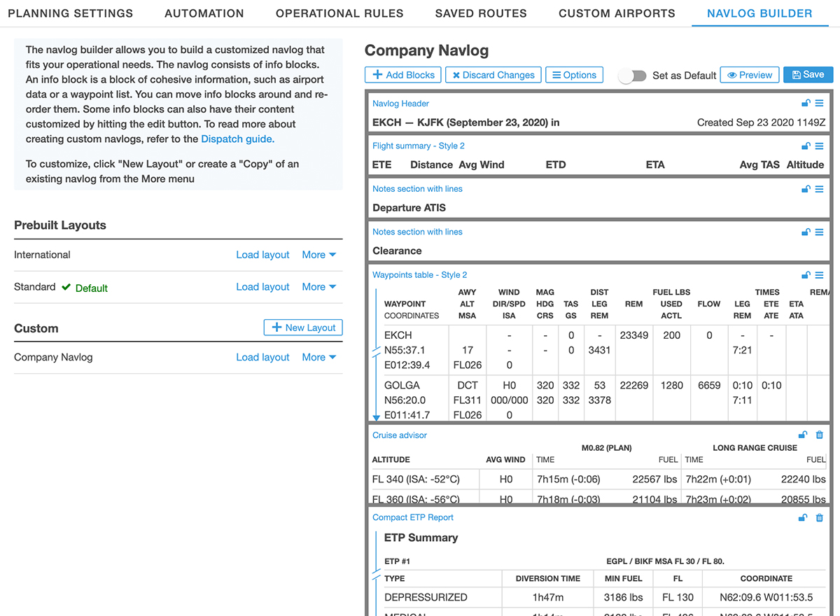Click the lock icon on Compact ETP Report block
The image size is (840, 616).
804,518
